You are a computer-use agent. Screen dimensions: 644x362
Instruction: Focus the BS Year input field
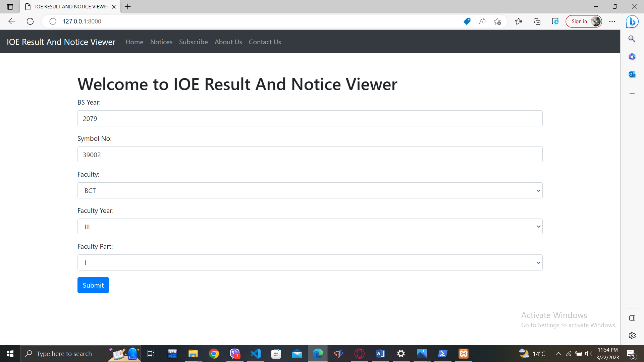310,118
